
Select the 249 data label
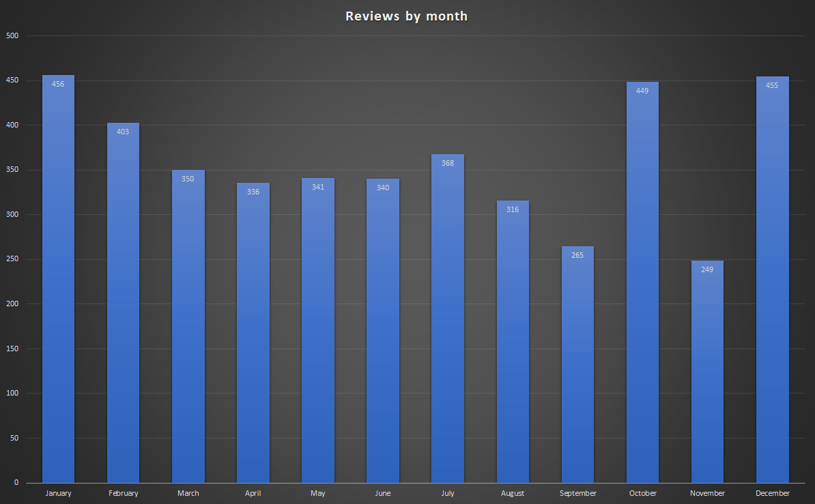[x=707, y=269]
